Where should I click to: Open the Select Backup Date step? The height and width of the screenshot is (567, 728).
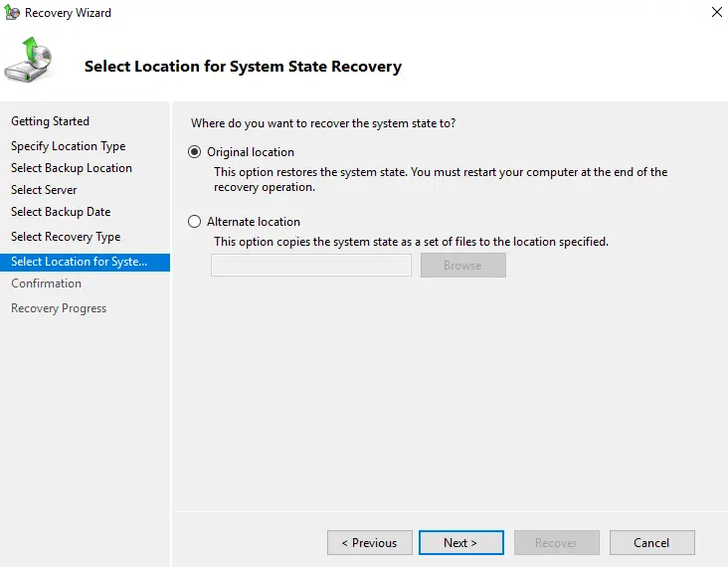61,212
